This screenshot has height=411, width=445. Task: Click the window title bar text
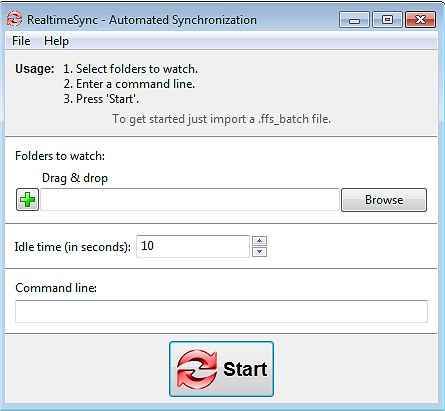tap(142, 20)
